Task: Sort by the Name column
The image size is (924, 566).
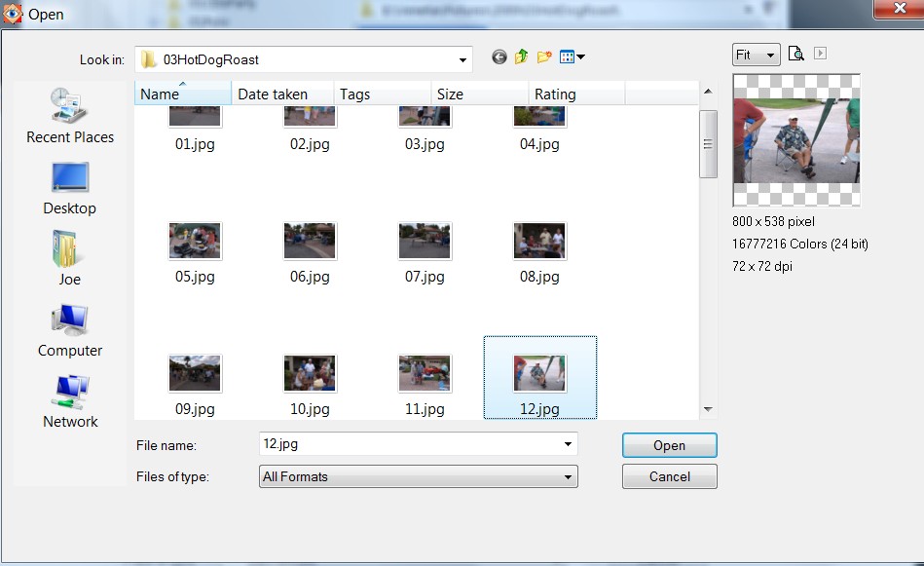Action: click(183, 94)
